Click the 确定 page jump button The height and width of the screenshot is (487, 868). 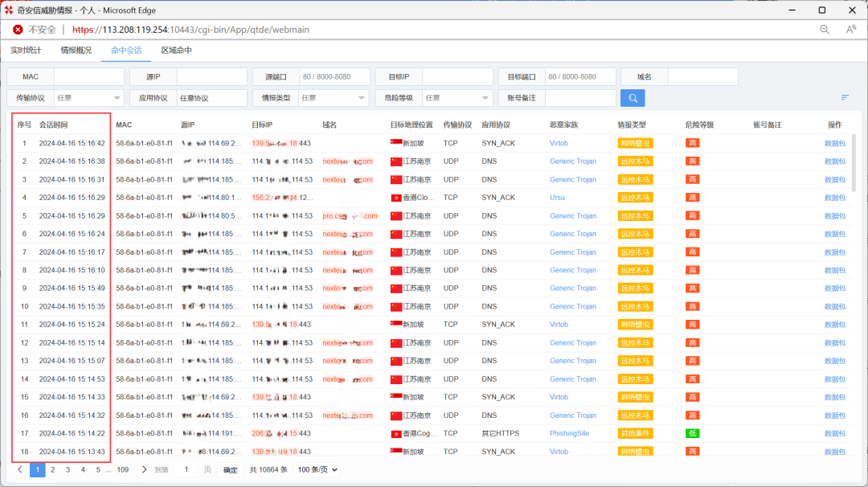pos(231,470)
